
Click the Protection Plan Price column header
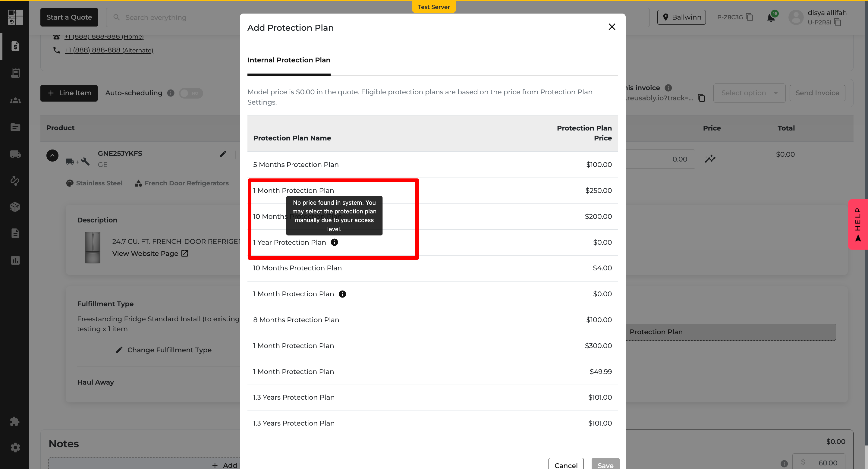pos(584,133)
